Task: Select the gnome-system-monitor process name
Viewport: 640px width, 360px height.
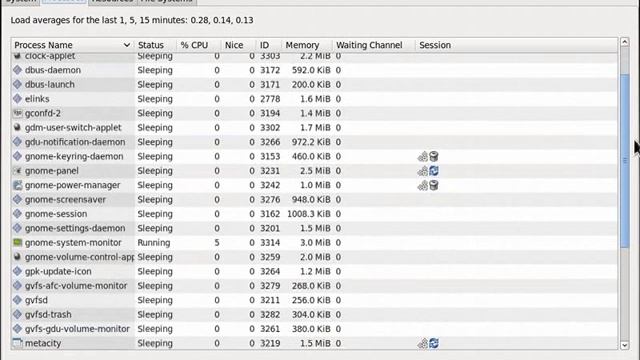Action: pos(73,242)
